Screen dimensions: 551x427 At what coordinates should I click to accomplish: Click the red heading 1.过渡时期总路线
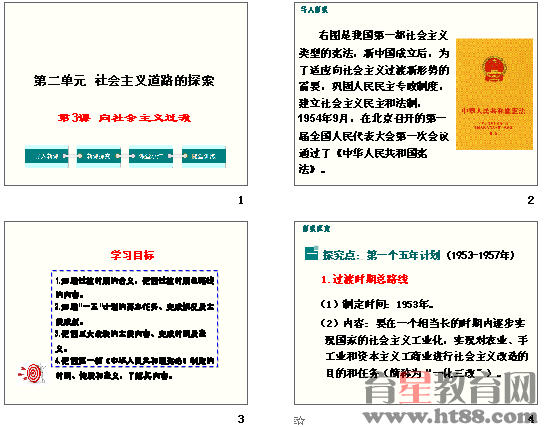pos(365,279)
